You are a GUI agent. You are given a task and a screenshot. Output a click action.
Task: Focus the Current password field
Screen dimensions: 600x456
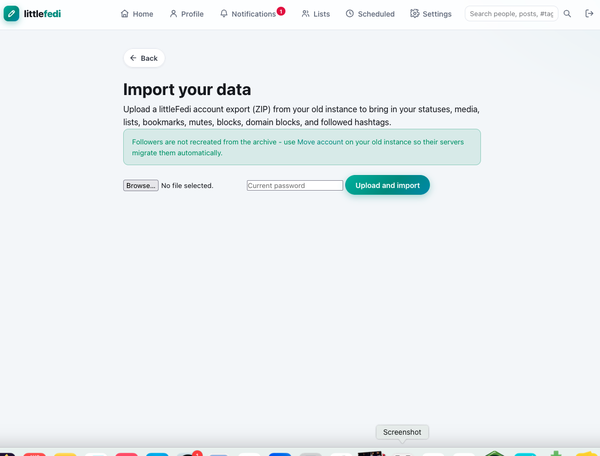[x=295, y=186]
